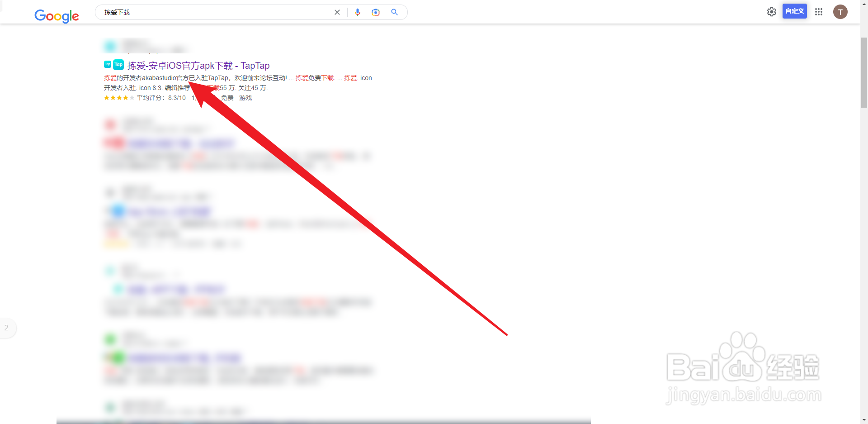Clear the search box with the X icon

pyautogui.click(x=337, y=12)
